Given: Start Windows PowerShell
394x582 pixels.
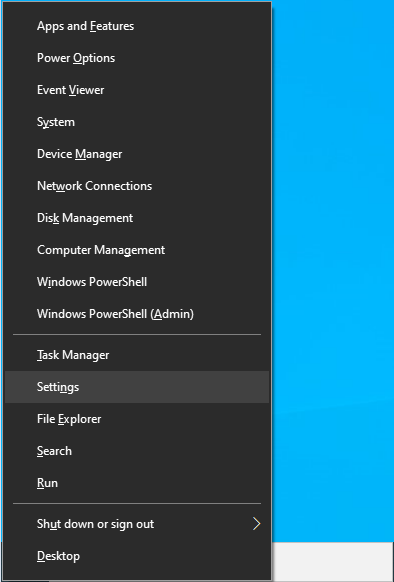Looking at the screenshot, I should pos(137,282).
